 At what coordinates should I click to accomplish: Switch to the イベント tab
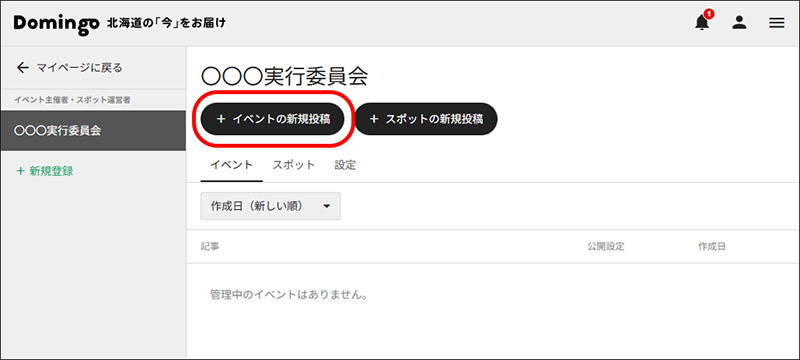[x=232, y=165]
